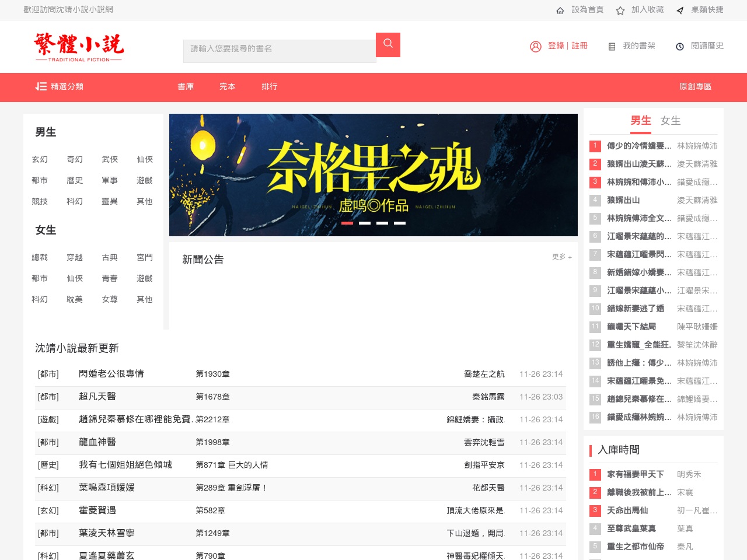Open 家有福妻甲天下 in 入庫時間

click(636, 474)
